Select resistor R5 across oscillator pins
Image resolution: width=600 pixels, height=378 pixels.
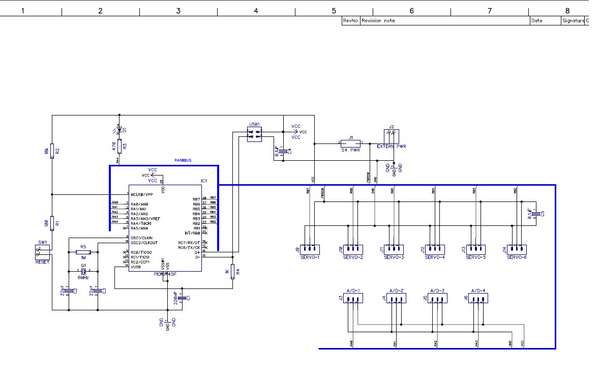pos(83,252)
